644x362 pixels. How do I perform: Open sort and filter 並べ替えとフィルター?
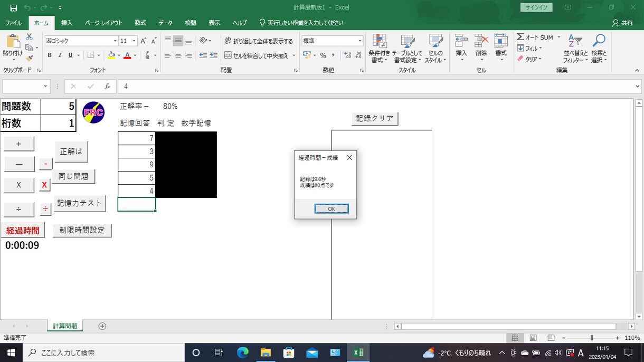(574, 49)
